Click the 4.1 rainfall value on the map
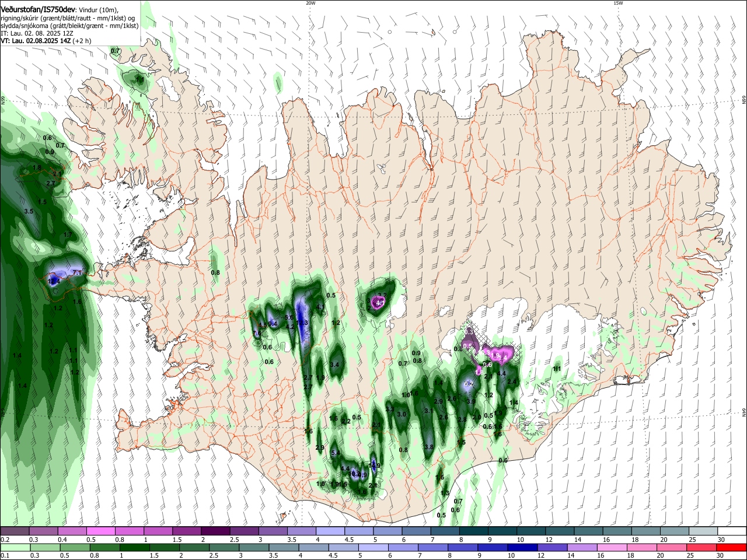Viewport: 747px width, 560px height. pos(320,306)
